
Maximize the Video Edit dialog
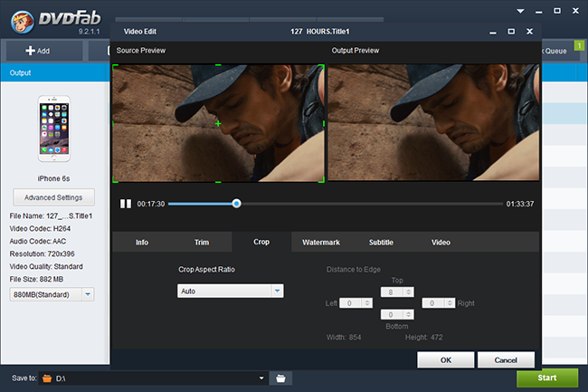point(511,32)
